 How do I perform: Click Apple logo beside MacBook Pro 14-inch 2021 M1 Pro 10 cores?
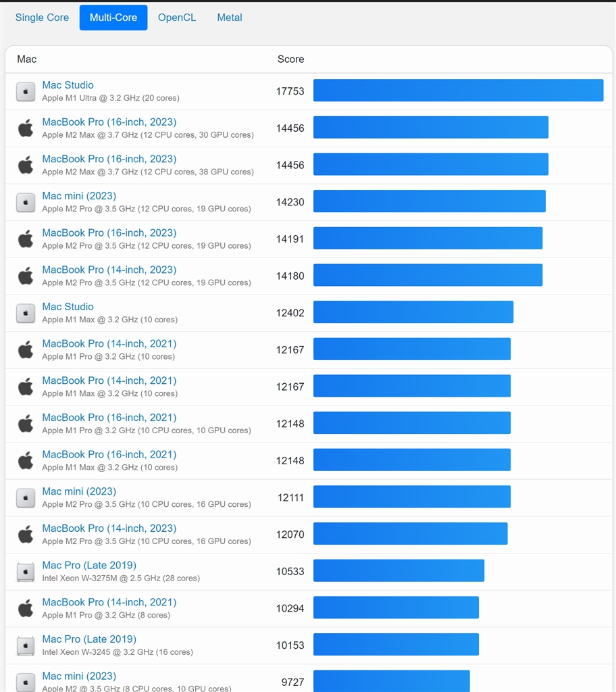coord(26,350)
